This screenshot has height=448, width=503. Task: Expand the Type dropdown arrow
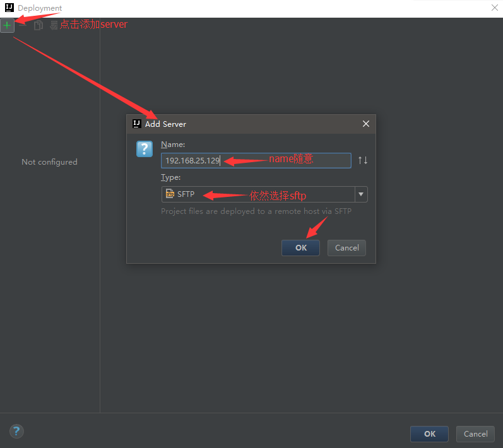tap(361, 194)
